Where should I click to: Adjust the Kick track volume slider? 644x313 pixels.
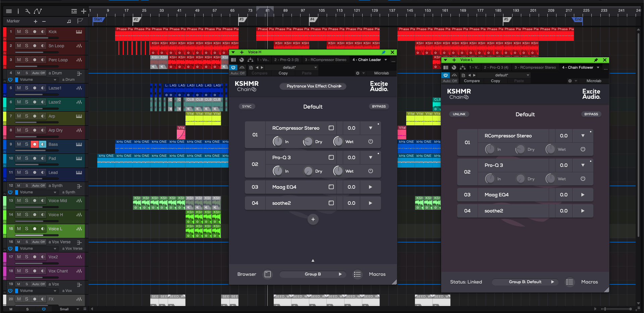pos(37,39)
